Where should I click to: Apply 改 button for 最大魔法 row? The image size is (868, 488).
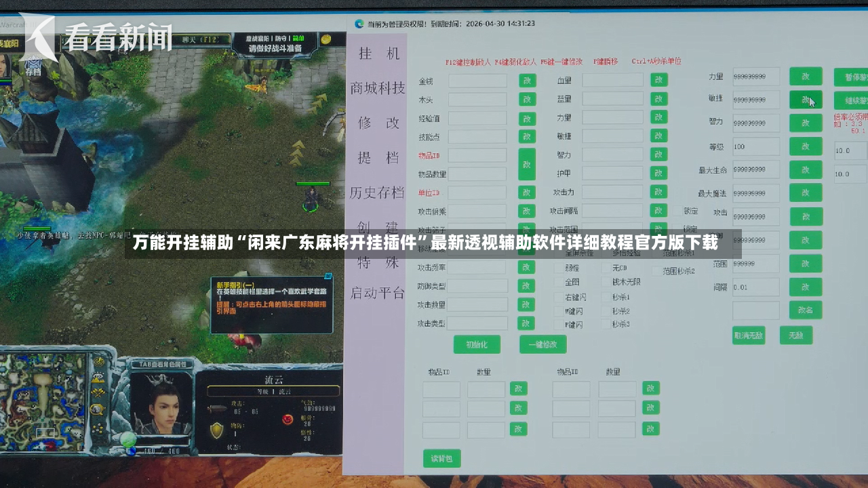(x=806, y=193)
